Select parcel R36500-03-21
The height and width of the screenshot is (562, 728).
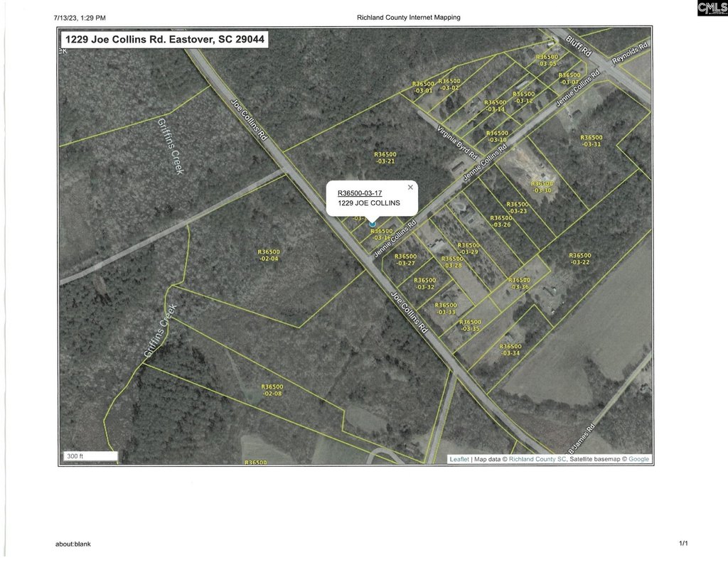385,158
